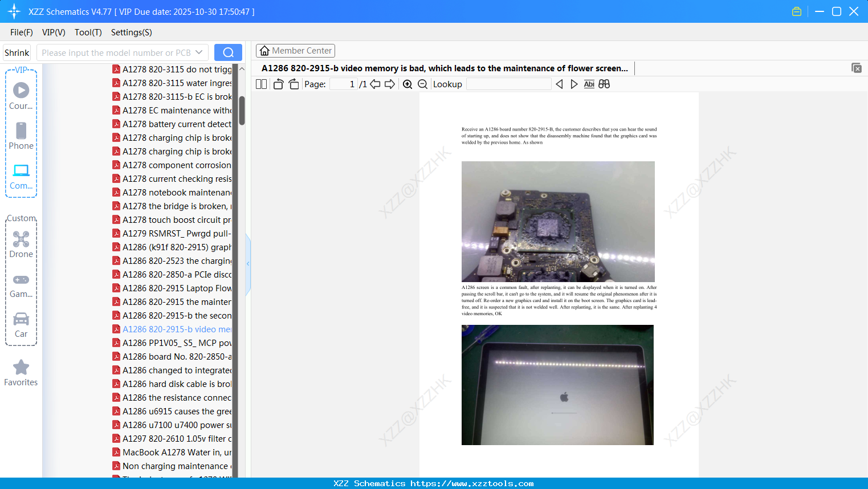Open the File(F) menu
The height and width of the screenshot is (489, 868).
click(x=22, y=32)
